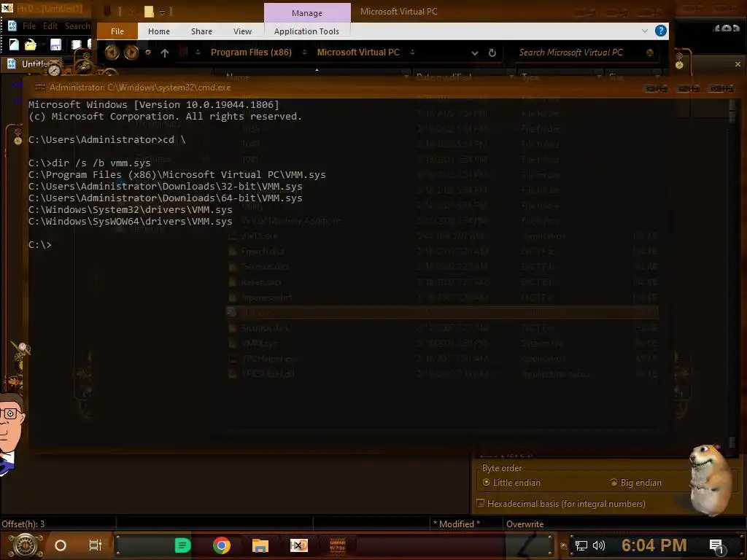The image size is (747, 560).
Task: Click the Offset(h): 3 status bar entry
Action: point(23,524)
